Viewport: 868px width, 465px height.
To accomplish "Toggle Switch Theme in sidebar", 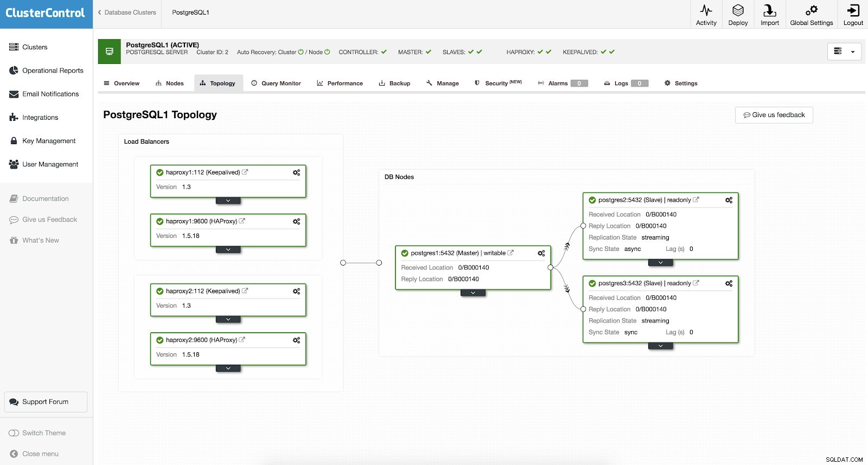I will 37,433.
